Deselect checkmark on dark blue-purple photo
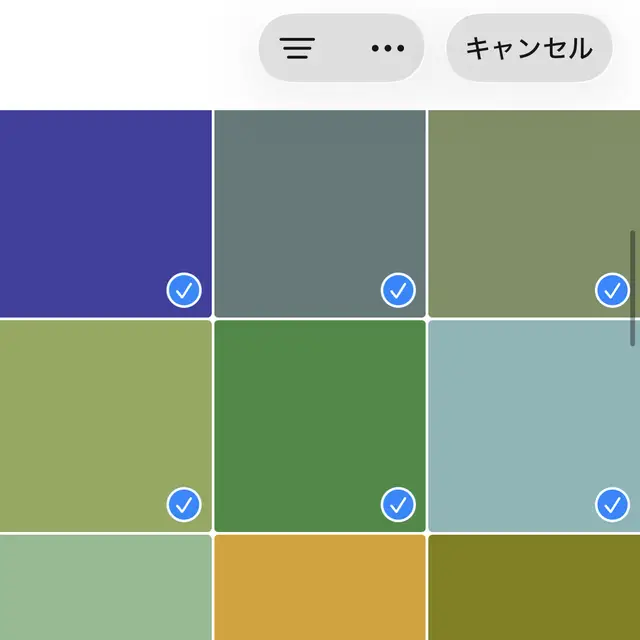Screen dimensions: 640x640 pyautogui.click(x=184, y=291)
